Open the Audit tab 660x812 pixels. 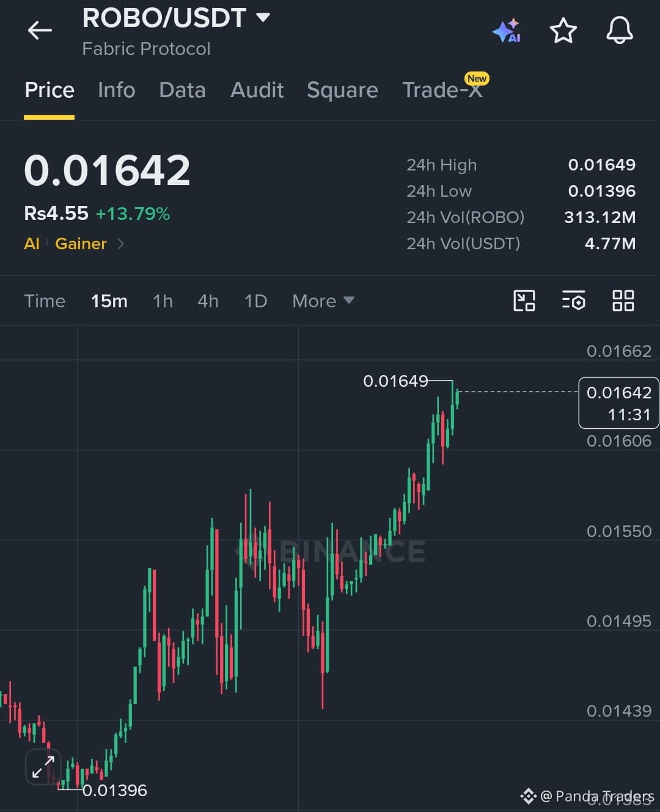(257, 90)
